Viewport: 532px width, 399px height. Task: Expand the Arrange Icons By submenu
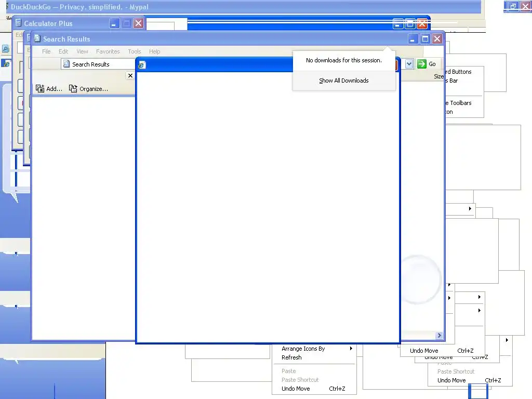[x=314, y=349]
